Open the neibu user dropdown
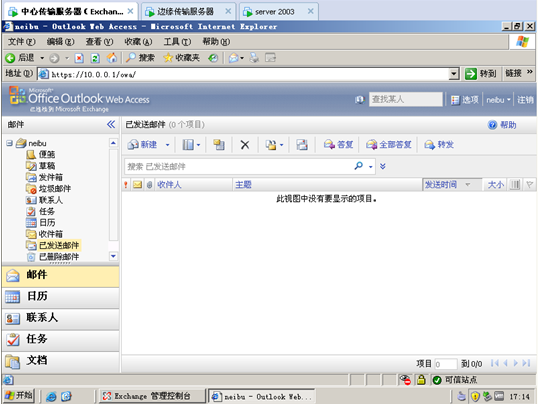Image resolution: width=538 pixels, height=404 pixels. click(498, 100)
